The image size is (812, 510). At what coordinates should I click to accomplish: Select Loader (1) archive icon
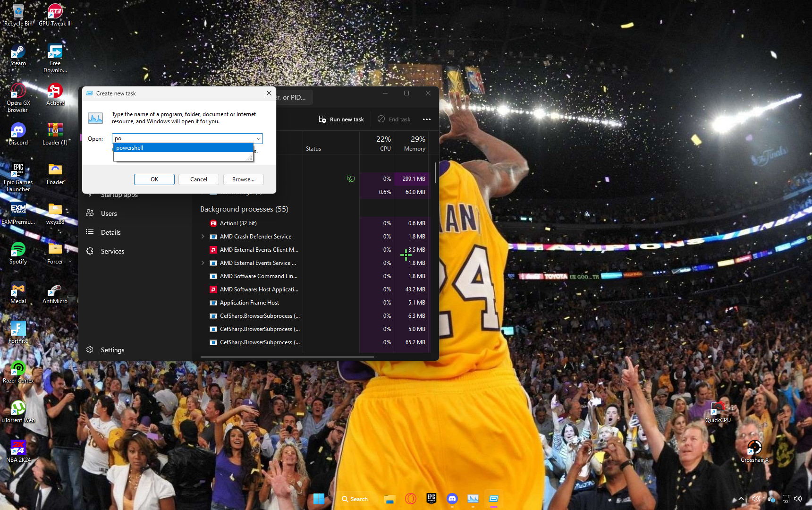tap(55, 134)
